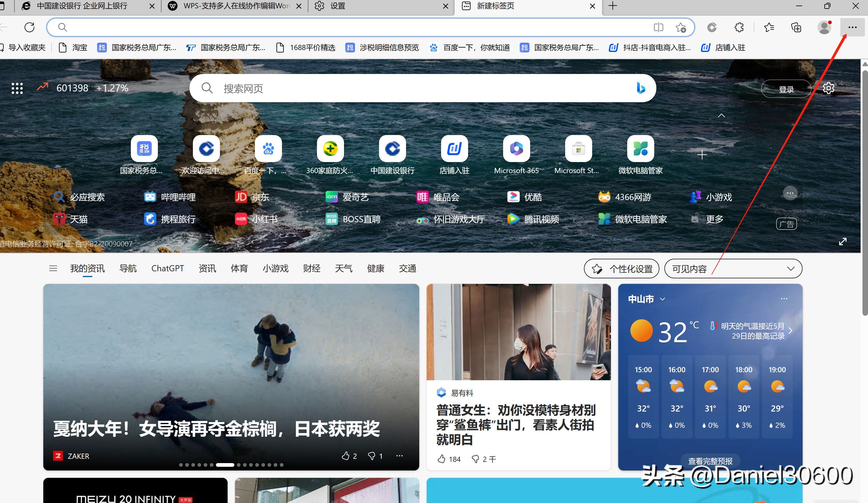868x503 pixels.
Task: Open the Settings and more three-dot menu
Action: pyautogui.click(x=852, y=27)
